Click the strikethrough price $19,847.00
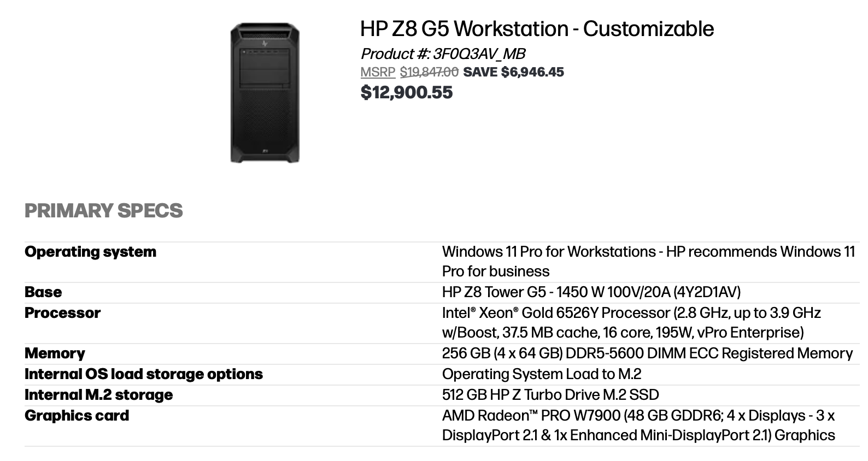This screenshot has height=461, width=868. click(x=429, y=72)
